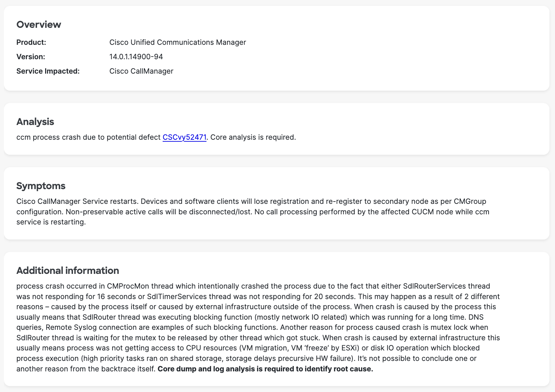Click the Symptoms section heading
This screenshot has width=555, height=392.
pyautogui.click(x=41, y=186)
